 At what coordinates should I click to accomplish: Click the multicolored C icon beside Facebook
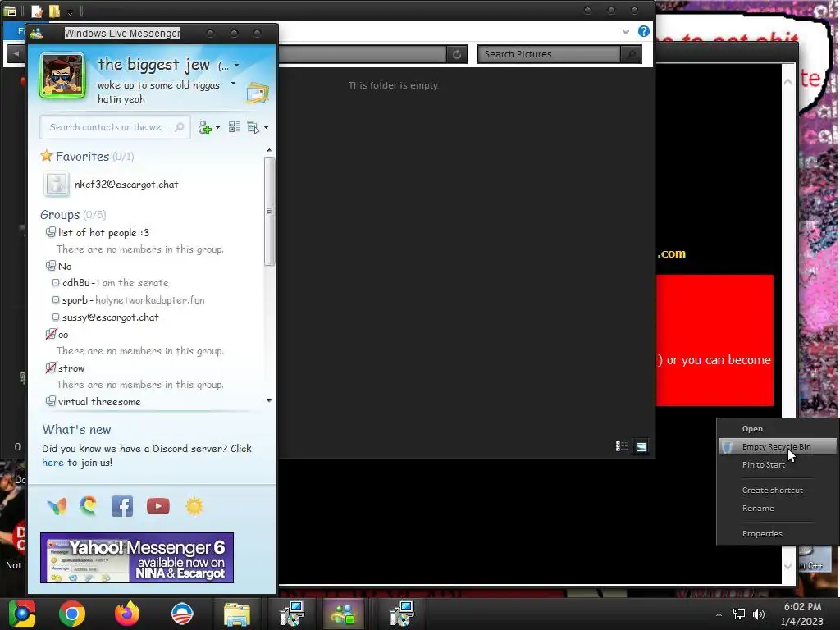point(89,505)
